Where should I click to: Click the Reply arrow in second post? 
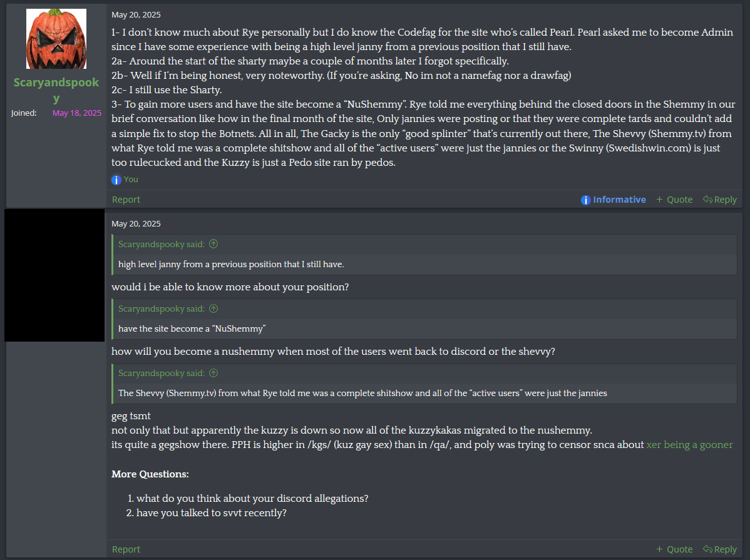point(719,549)
